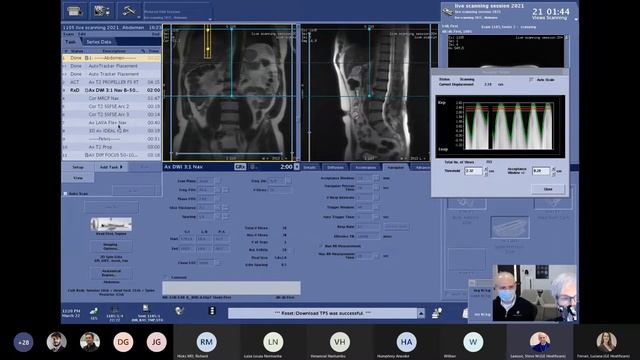Select the Ax DWI 3:1 Nav task row
Image resolution: width=640 pixels, height=360 pixels.
(x=111, y=90)
